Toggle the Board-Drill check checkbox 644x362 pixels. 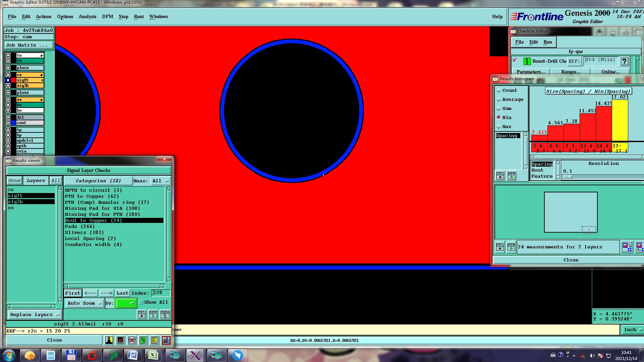click(515, 61)
